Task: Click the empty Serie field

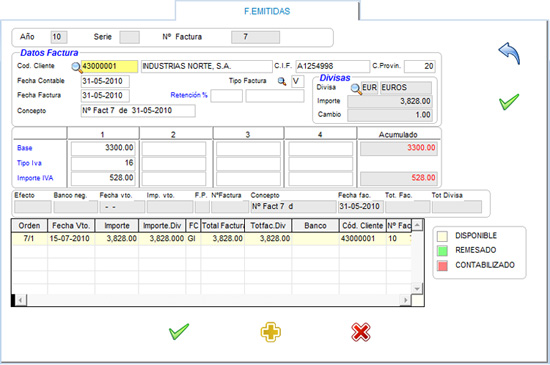Action: [129, 37]
